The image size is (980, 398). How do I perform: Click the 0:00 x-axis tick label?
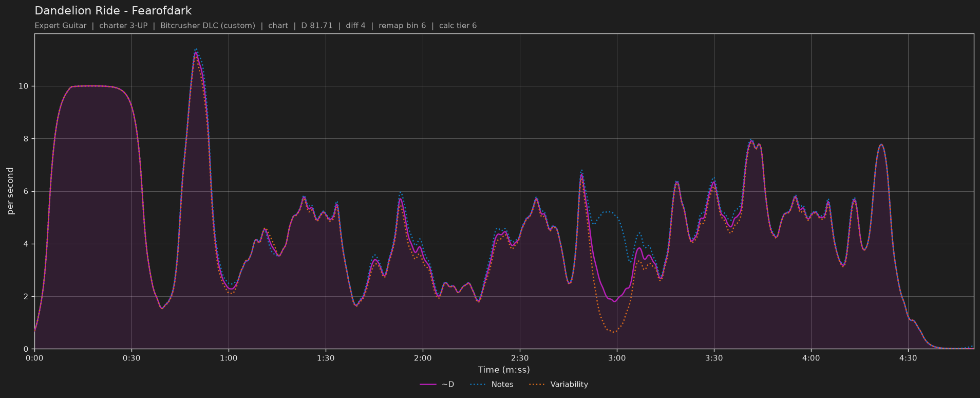point(34,358)
